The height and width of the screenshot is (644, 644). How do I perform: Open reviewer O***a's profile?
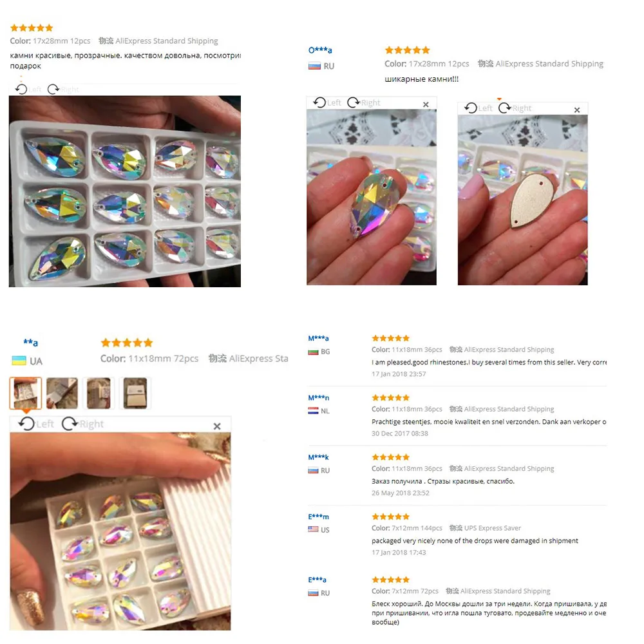click(320, 50)
